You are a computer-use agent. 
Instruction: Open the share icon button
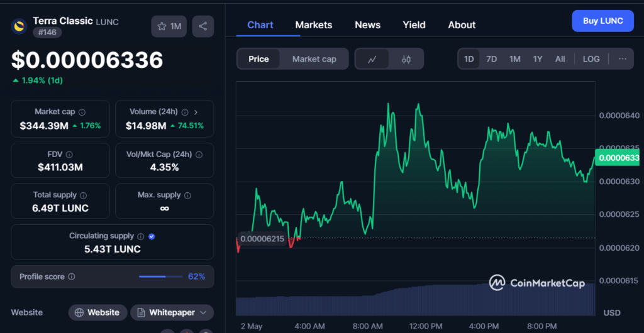tap(203, 26)
